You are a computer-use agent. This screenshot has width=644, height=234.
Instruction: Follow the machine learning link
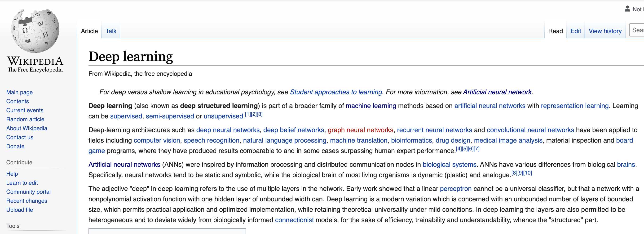pyautogui.click(x=371, y=106)
